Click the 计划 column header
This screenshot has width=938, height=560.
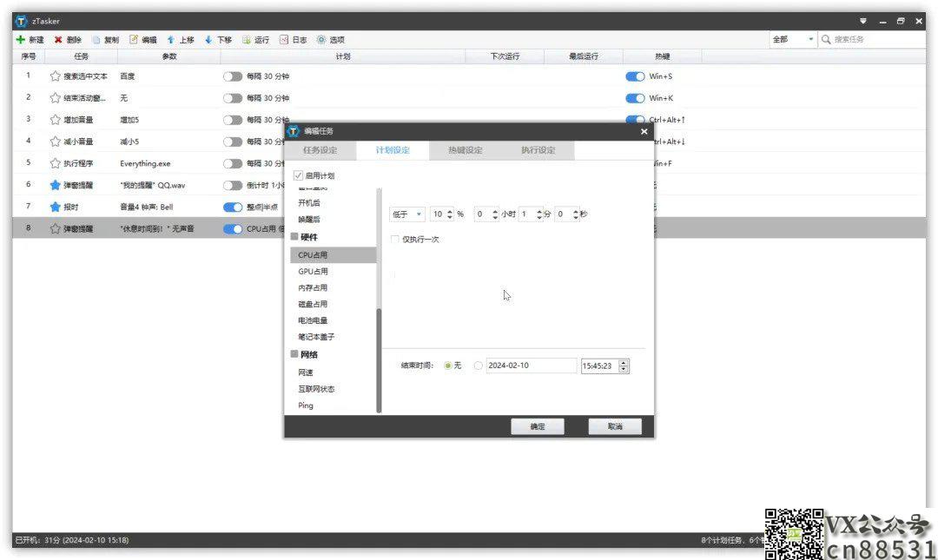[x=343, y=56]
